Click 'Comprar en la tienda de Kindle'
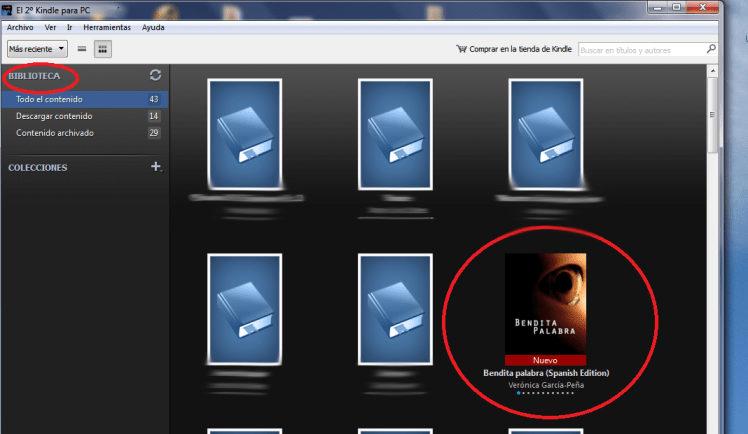 point(519,48)
